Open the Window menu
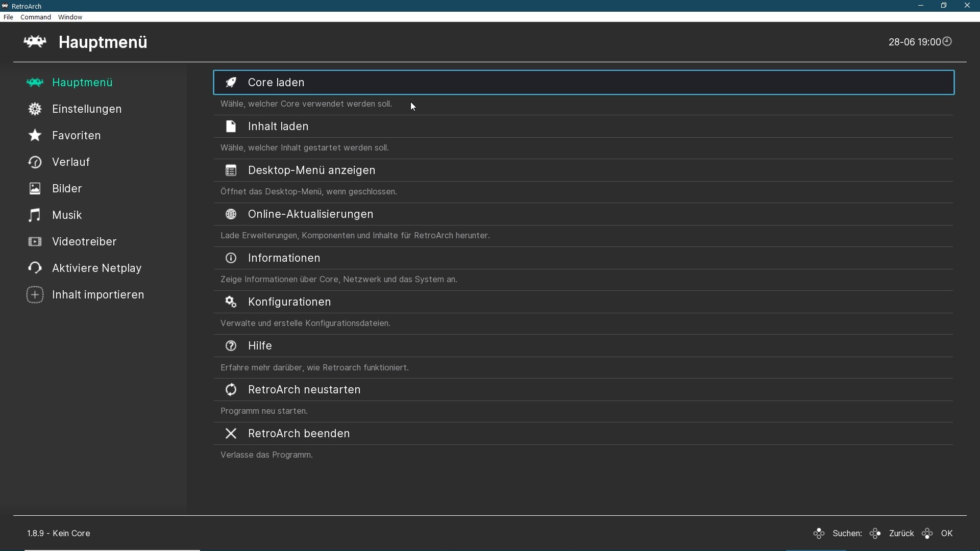This screenshot has width=980, height=551. [x=70, y=17]
